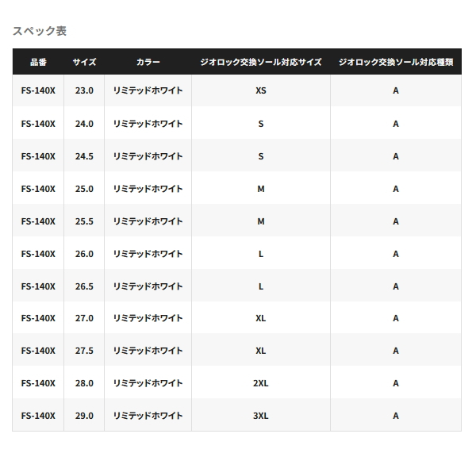Select the スペック表 heading text
The height and width of the screenshot is (476, 476).
point(40,31)
